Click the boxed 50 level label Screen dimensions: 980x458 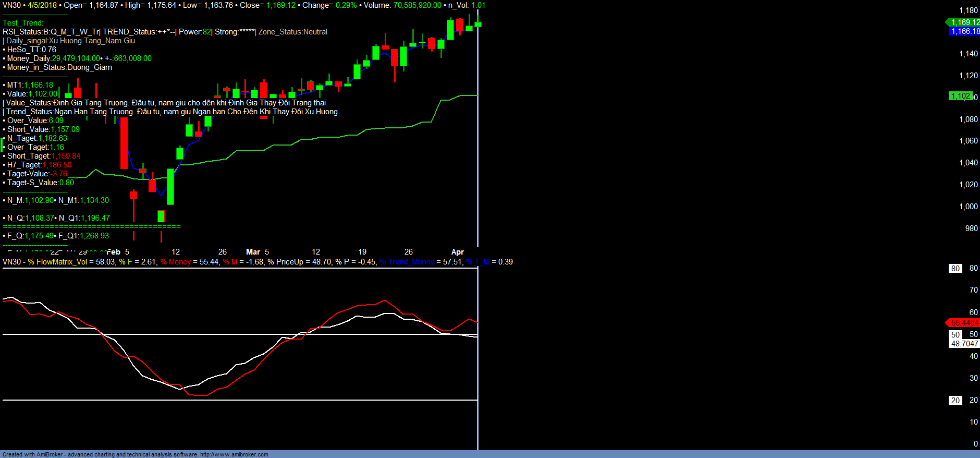(x=955, y=334)
